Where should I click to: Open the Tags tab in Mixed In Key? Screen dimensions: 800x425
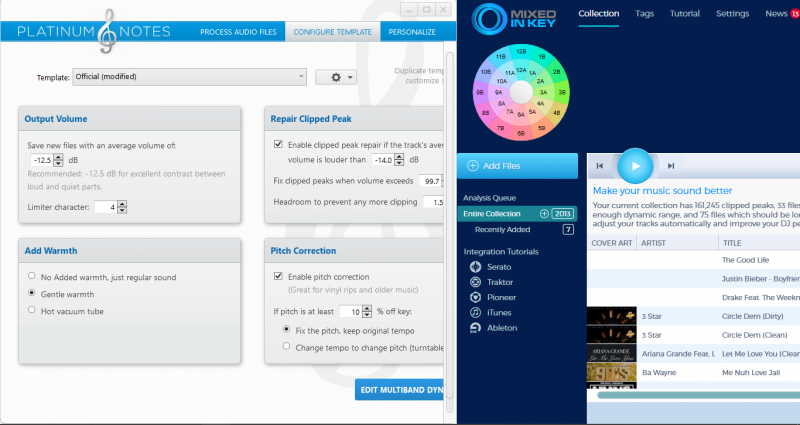[644, 14]
